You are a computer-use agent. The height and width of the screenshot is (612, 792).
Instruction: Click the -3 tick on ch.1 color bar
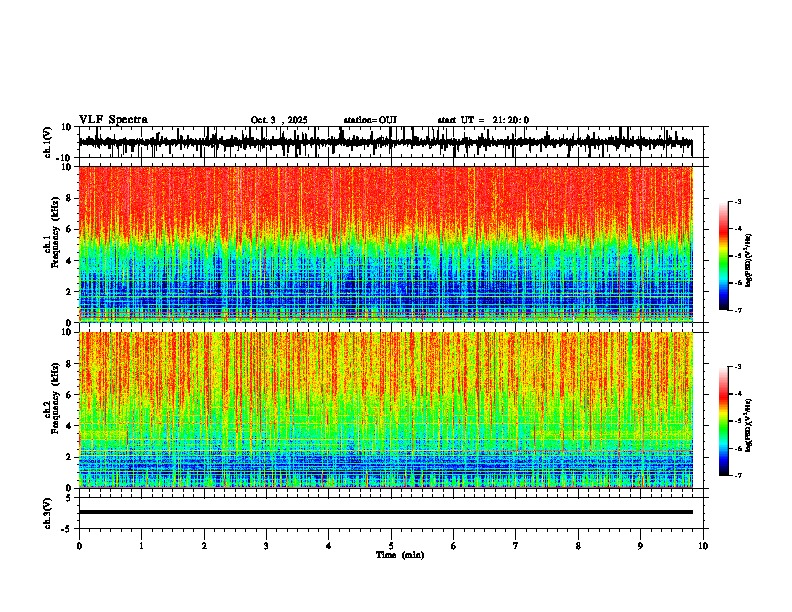click(x=737, y=201)
